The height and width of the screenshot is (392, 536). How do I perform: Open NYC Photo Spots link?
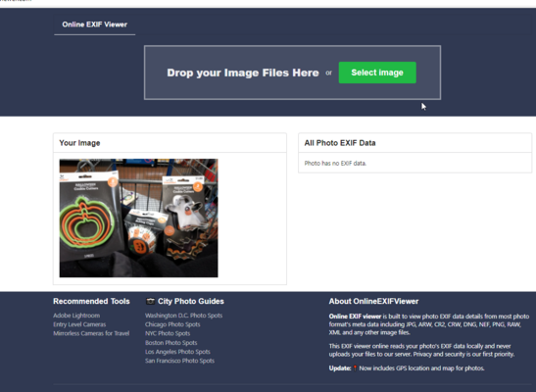tap(168, 333)
